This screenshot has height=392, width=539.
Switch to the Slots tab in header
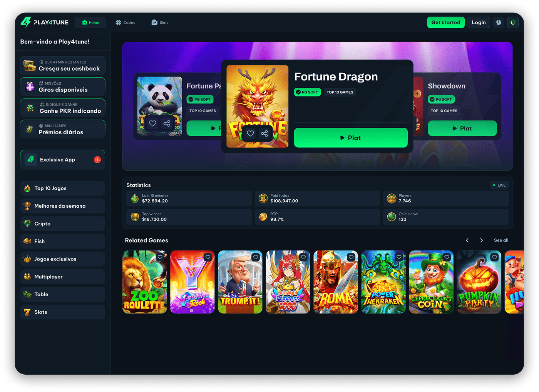[160, 23]
